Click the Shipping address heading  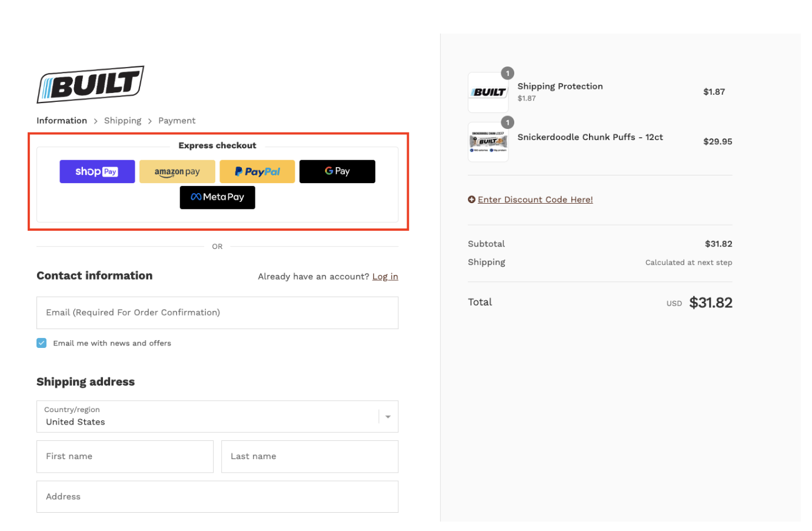(x=86, y=382)
